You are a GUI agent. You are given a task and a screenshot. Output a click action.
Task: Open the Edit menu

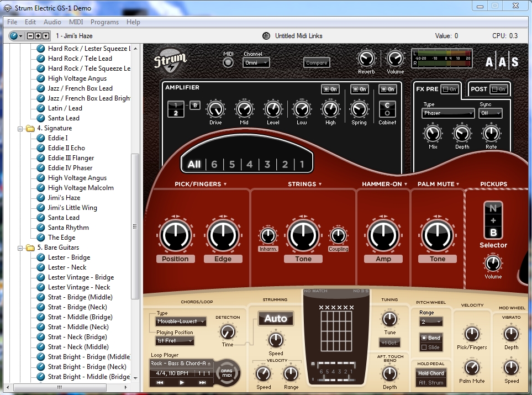(x=30, y=22)
